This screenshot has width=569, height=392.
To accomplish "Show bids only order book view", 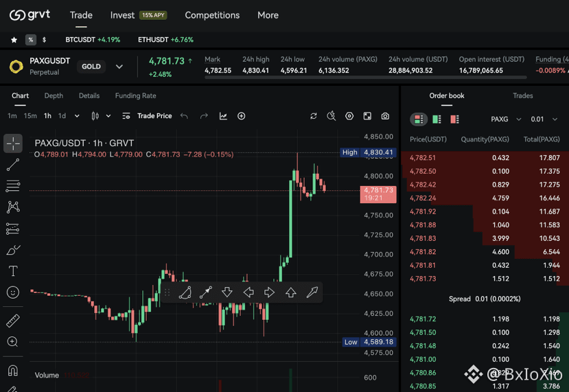I will click(437, 119).
